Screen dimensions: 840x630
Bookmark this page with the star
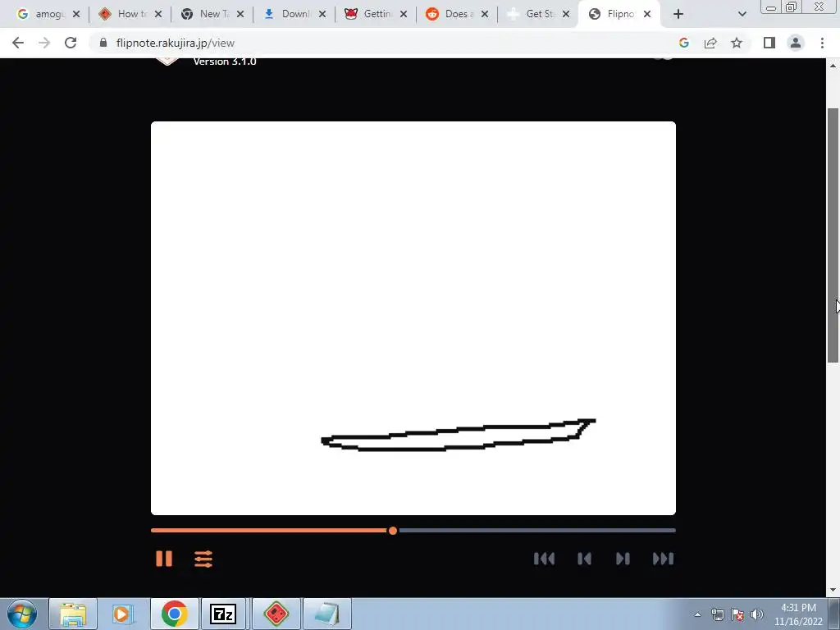737,43
